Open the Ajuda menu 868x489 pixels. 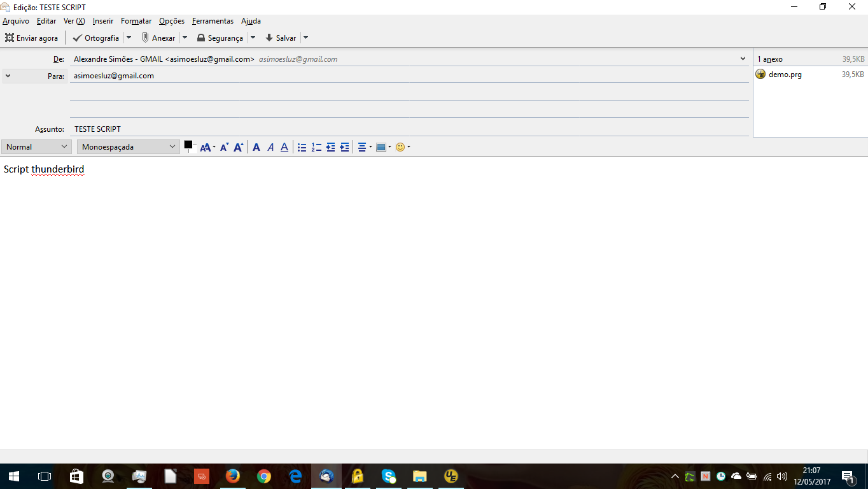[x=251, y=21]
